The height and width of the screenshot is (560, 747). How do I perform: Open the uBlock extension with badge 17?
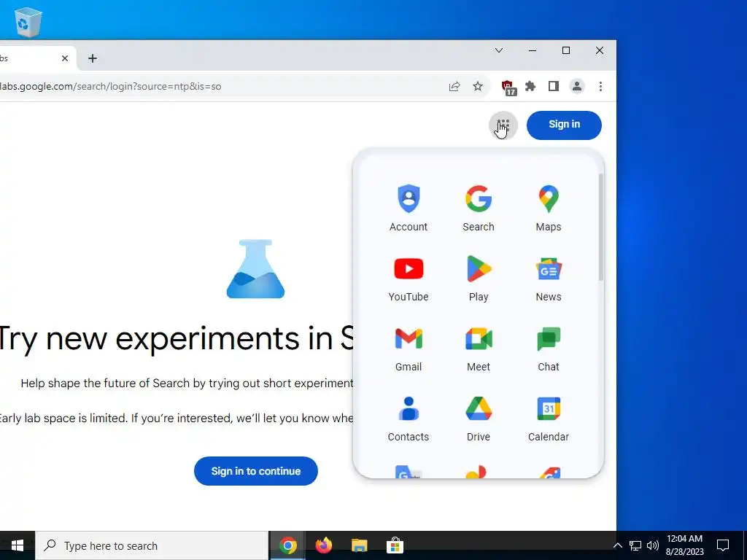[x=508, y=87]
